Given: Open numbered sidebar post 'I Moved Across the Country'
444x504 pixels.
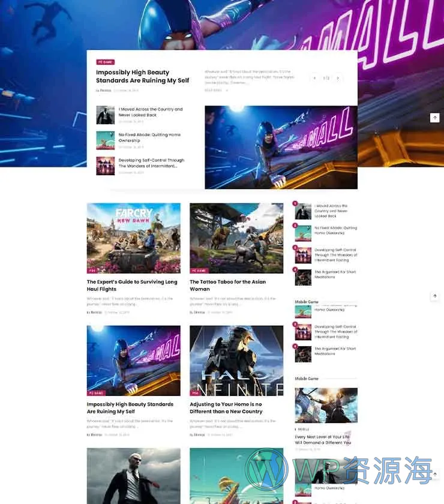Looking at the screenshot, I should coord(331,211).
